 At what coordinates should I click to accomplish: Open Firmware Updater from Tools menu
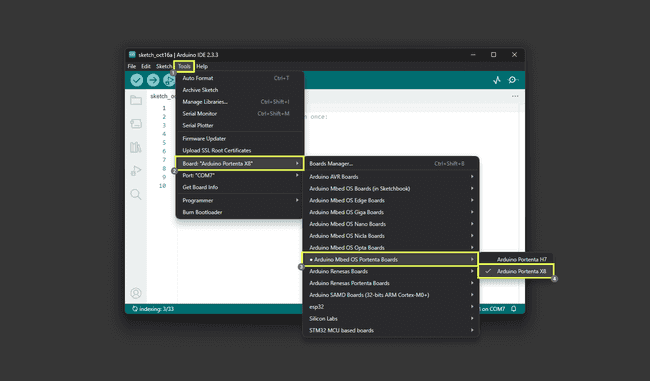pos(240,138)
